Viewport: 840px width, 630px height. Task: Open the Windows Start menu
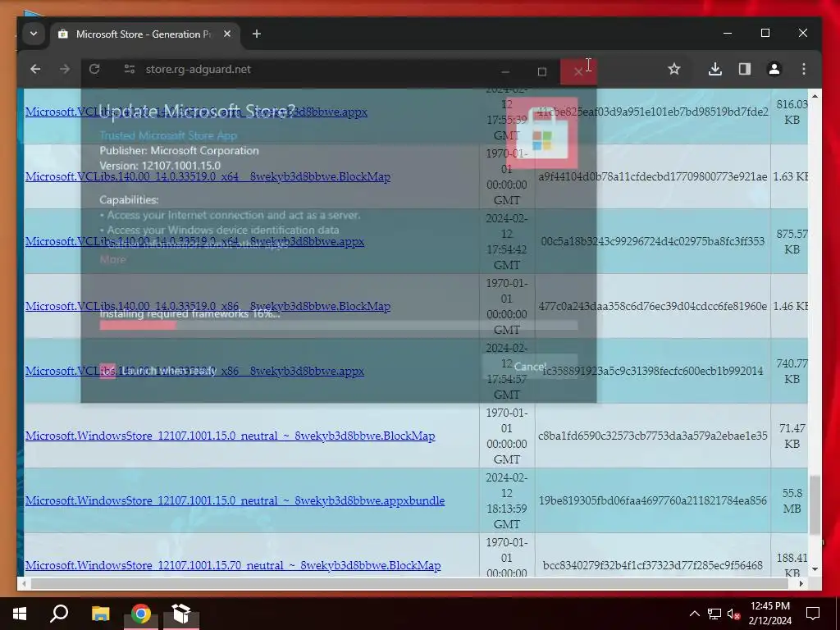point(20,614)
